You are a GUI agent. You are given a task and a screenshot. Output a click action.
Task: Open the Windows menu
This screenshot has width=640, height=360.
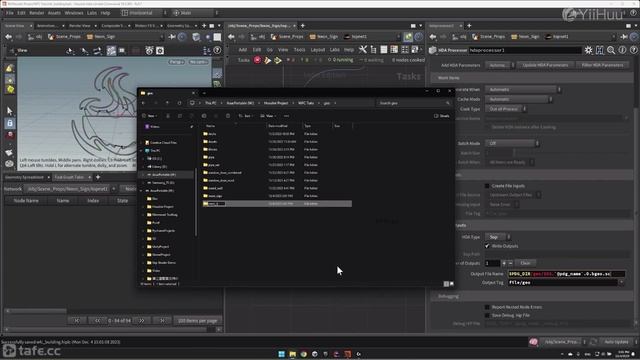point(74,13)
